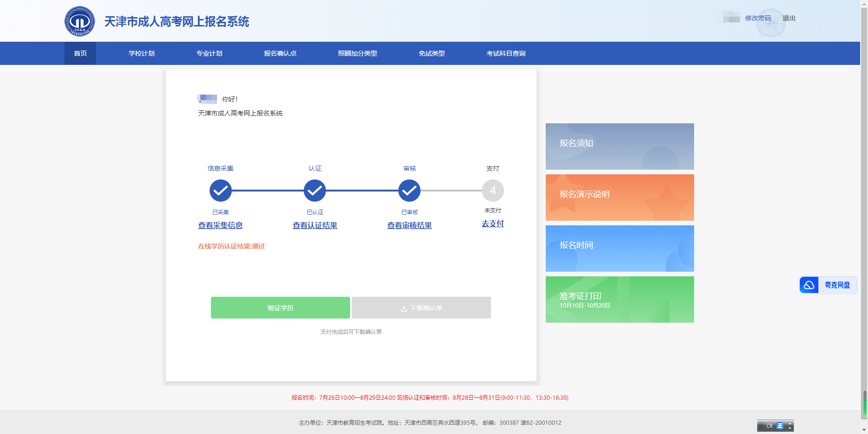
Task: Open the blue 报名时间 card
Action: point(620,249)
